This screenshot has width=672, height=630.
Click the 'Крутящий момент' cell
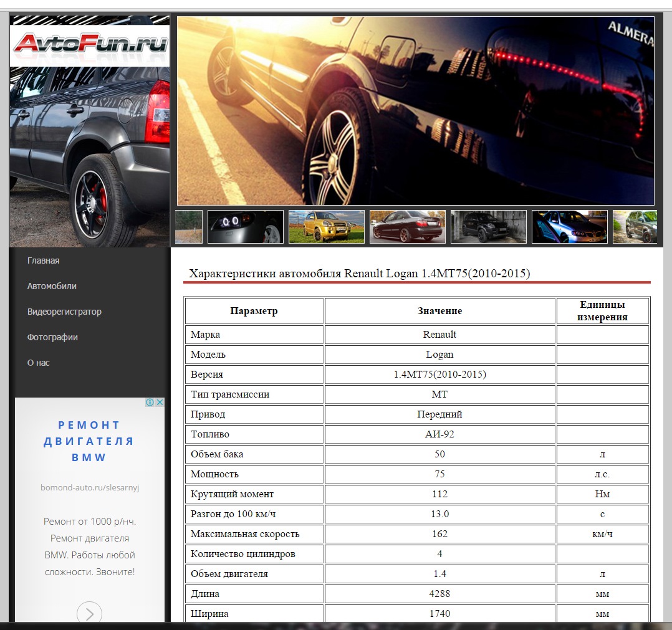click(x=254, y=494)
